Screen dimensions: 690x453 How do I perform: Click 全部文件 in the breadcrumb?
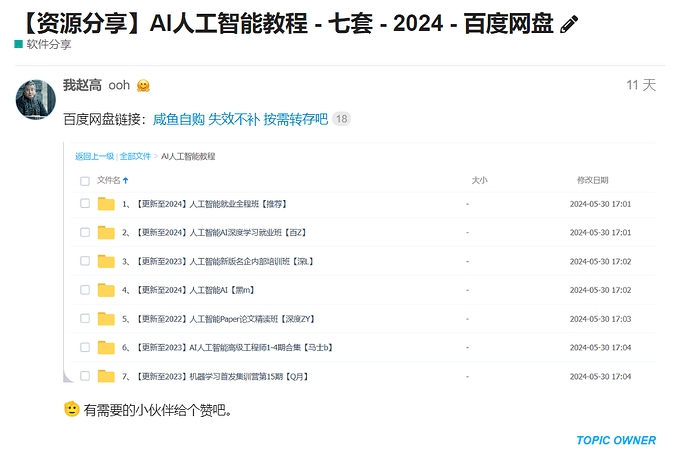135,156
